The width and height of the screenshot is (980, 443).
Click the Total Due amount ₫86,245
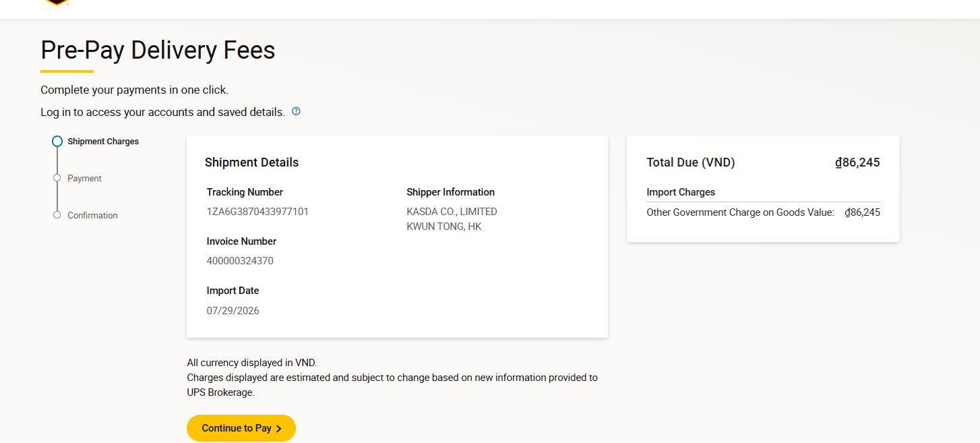857,163
